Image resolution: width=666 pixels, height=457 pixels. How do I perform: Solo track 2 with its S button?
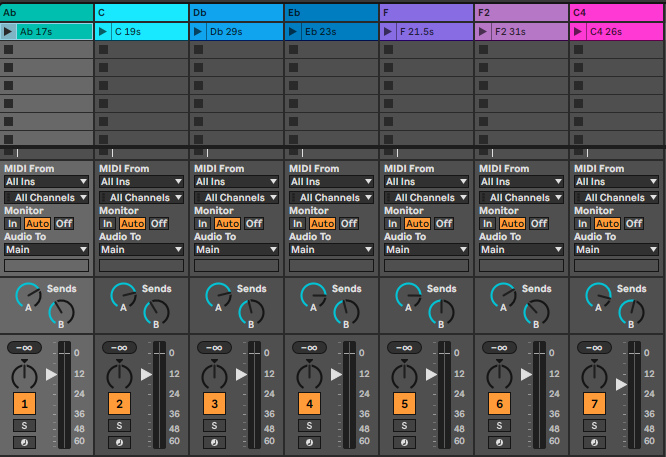119,426
